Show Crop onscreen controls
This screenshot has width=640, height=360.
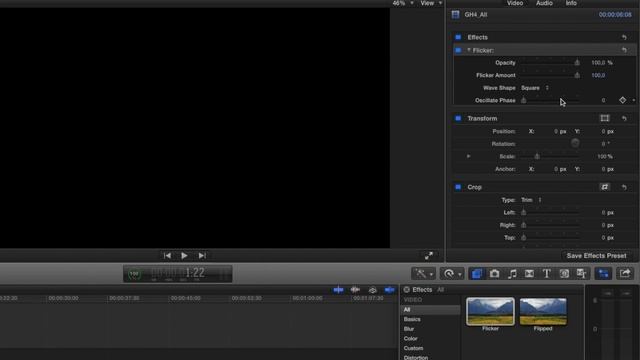tap(605, 187)
